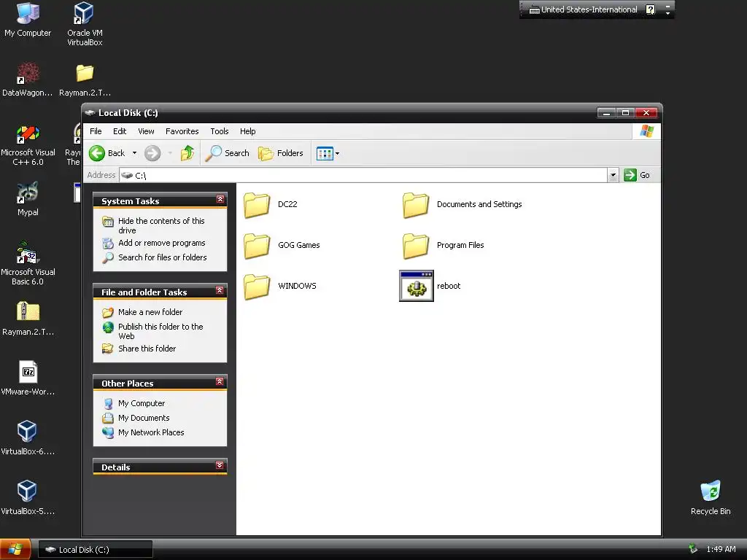Click Search for files or folders link
Image resolution: width=747 pixels, height=560 pixels.
pos(162,257)
